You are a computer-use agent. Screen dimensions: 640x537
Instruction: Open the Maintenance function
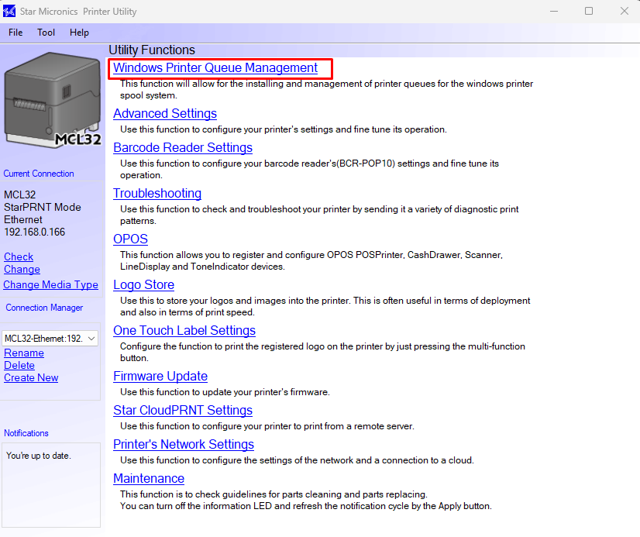[x=148, y=479]
